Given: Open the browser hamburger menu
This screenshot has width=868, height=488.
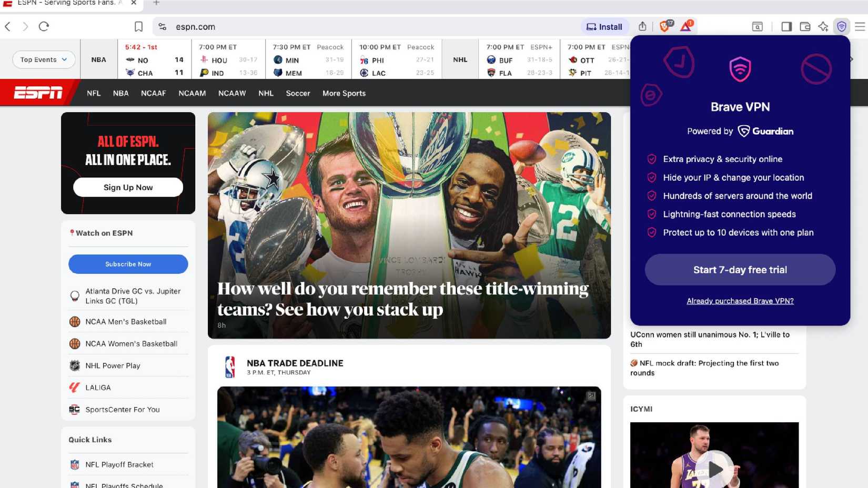Looking at the screenshot, I should click(x=860, y=26).
